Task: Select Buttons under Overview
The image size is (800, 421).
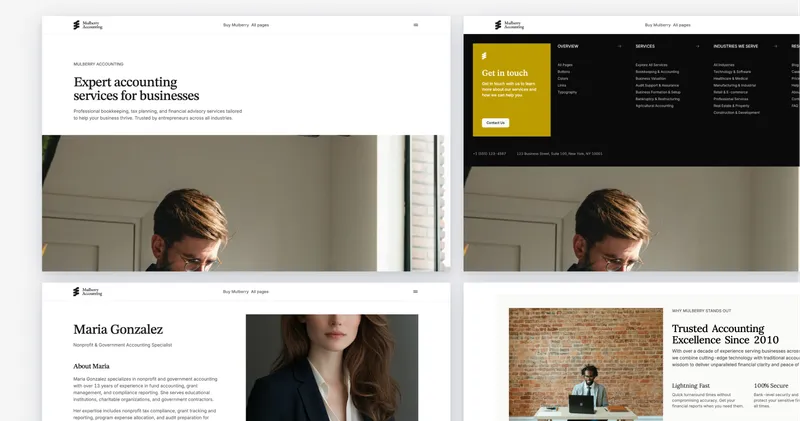Action: tap(564, 72)
